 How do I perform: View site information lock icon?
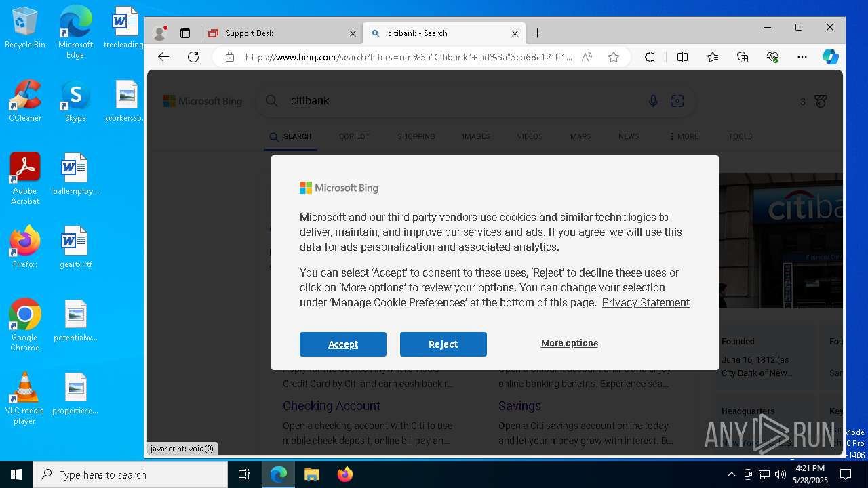coord(230,57)
